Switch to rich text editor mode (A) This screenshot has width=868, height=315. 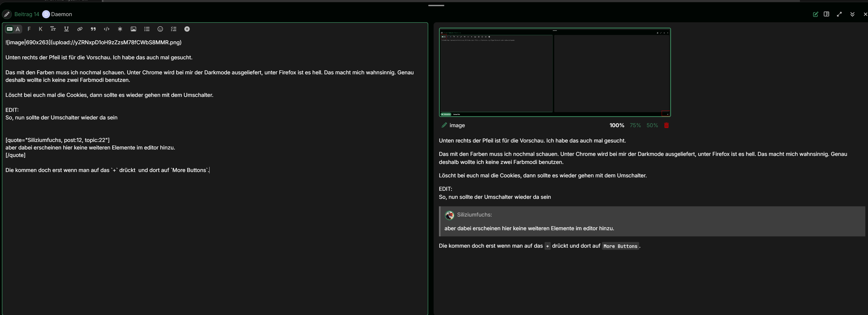(x=18, y=29)
